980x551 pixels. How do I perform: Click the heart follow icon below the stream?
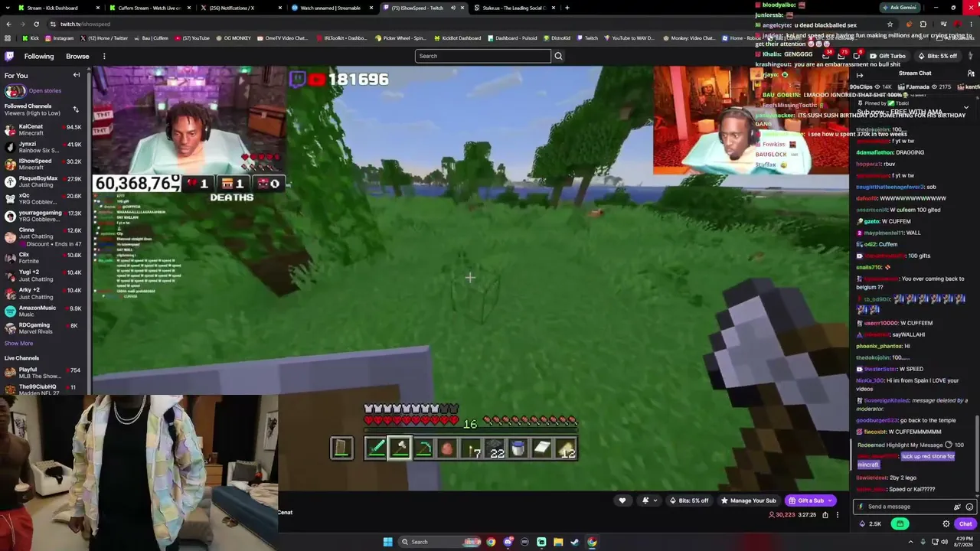(x=622, y=500)
